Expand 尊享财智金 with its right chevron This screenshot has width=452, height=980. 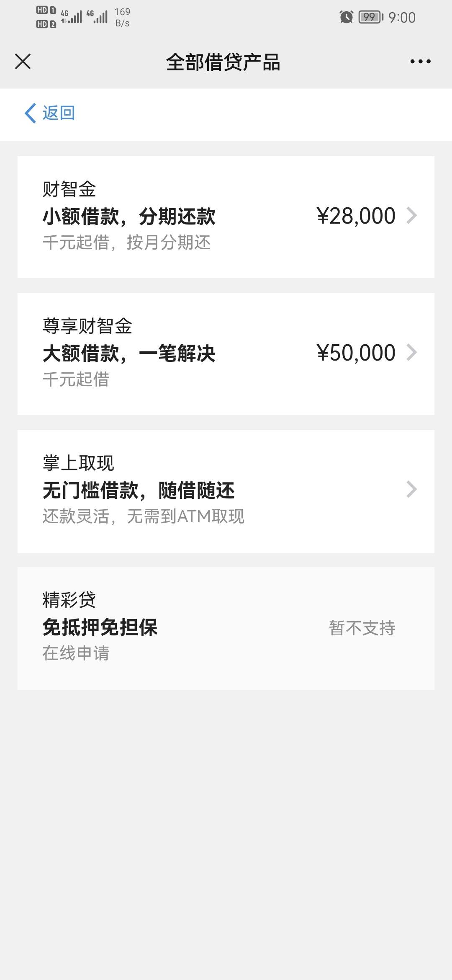tap(412, 353)
